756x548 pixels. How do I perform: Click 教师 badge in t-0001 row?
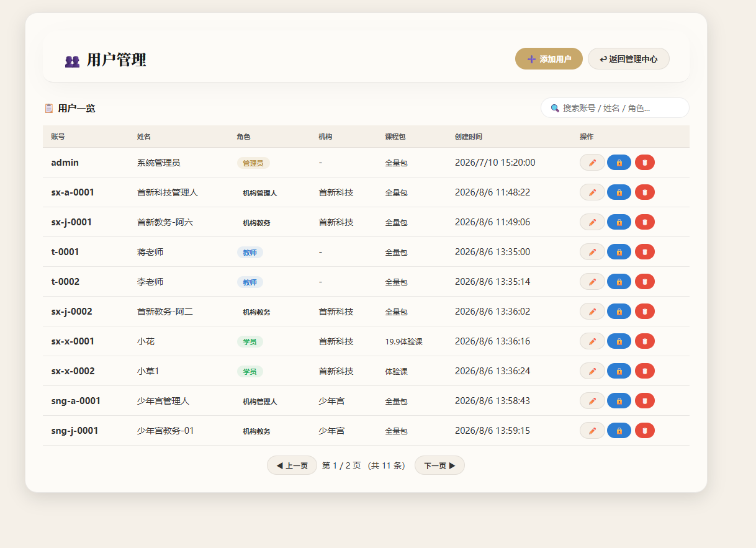click(250, 253)
